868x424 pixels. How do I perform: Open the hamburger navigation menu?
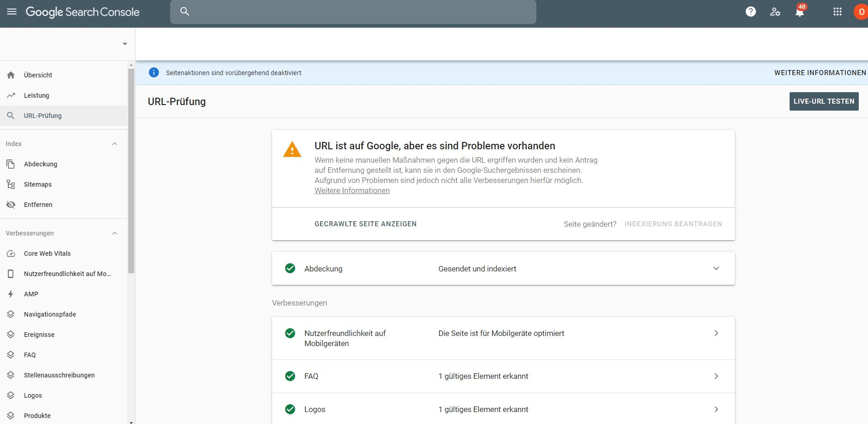[12, 12]
